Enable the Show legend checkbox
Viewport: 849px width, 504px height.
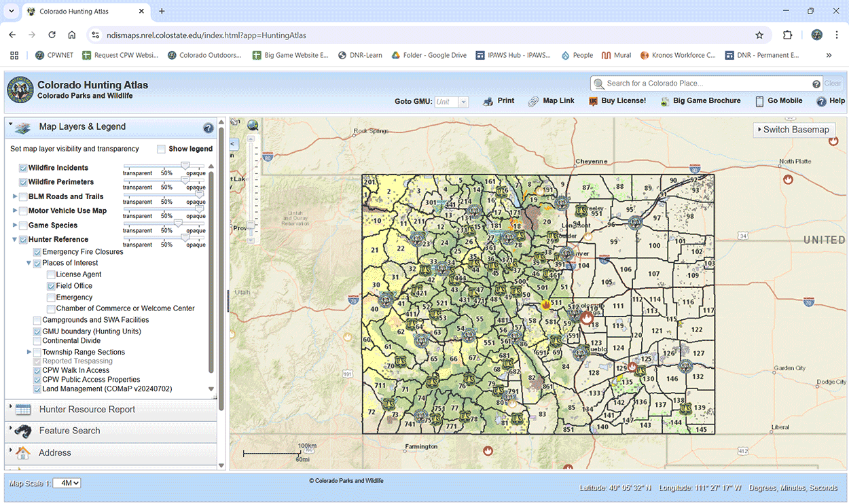[x=161, y=149]
